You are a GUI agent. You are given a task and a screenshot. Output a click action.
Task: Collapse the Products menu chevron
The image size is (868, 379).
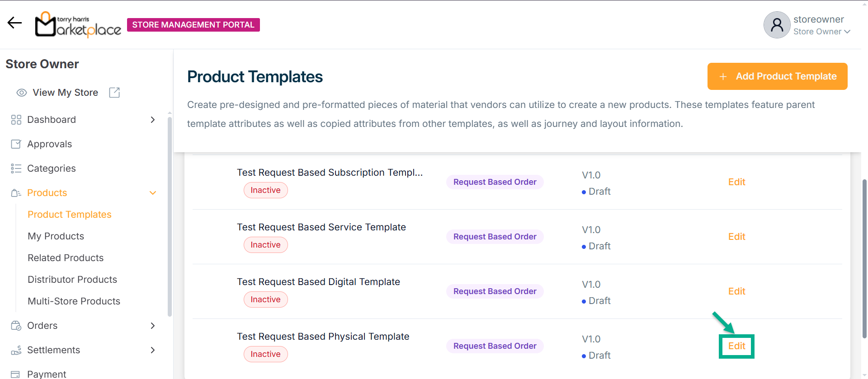[153, 193]
